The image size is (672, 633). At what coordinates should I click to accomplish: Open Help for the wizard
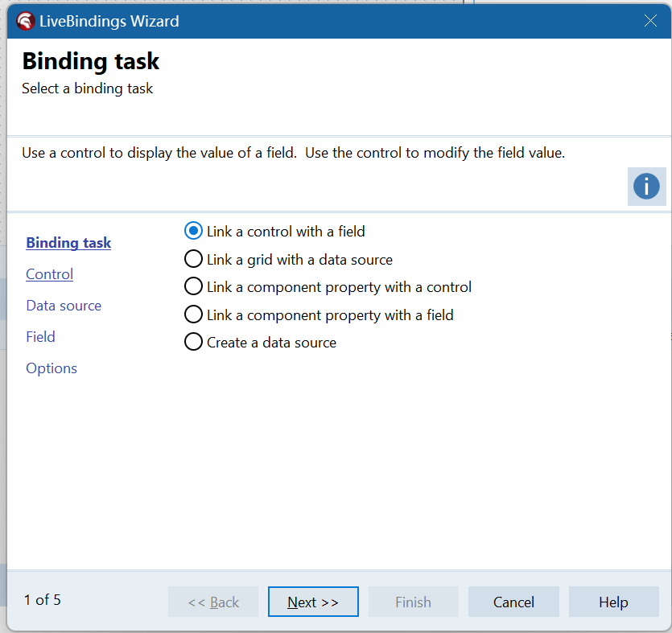pyautogui.click(x=613, y=602)
